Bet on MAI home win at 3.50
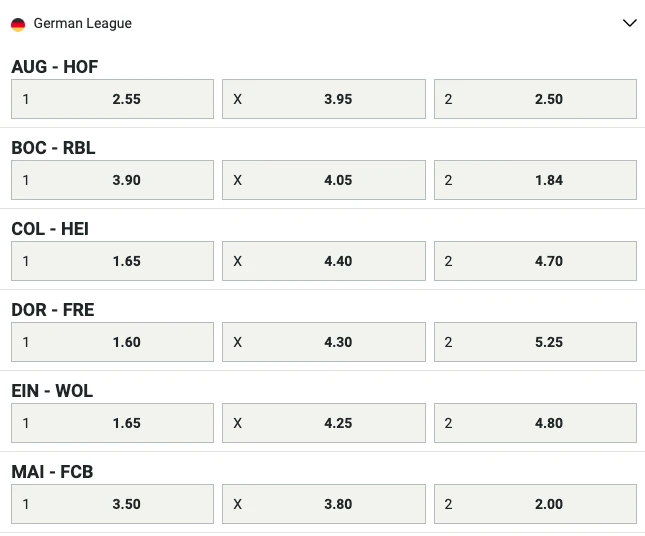Viewport: 645px width, 536px height. (112, 504)
